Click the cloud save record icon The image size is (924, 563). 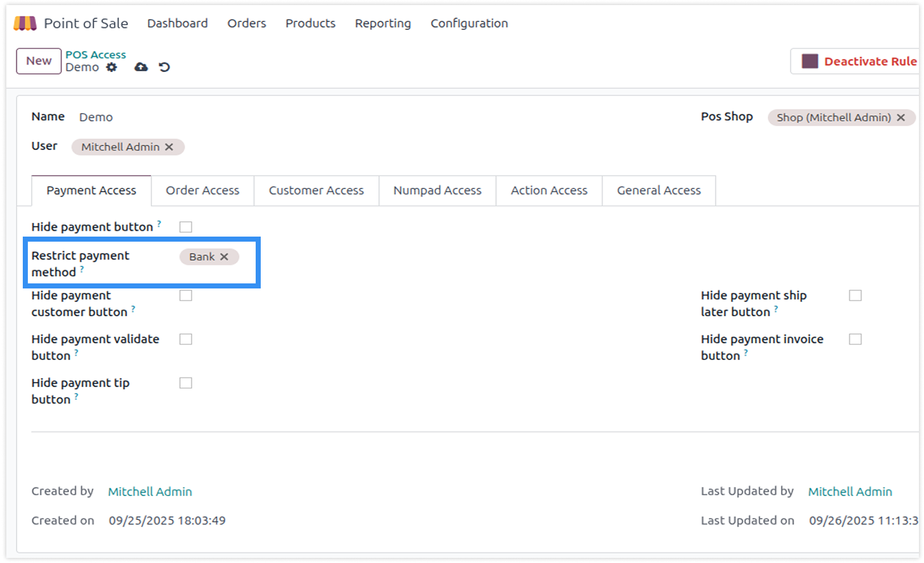click(x=141, y=67)
